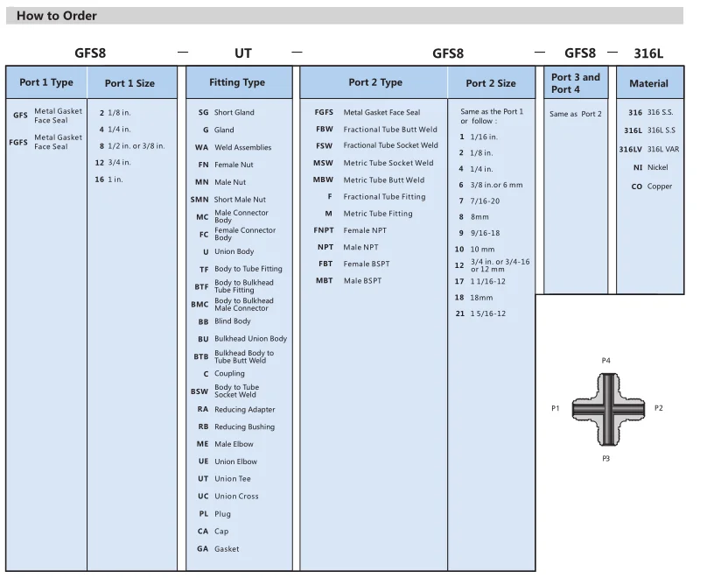Pick the BB Blind Body fitting type
Screen dimensions: 728x578
(x=224, y=321)
